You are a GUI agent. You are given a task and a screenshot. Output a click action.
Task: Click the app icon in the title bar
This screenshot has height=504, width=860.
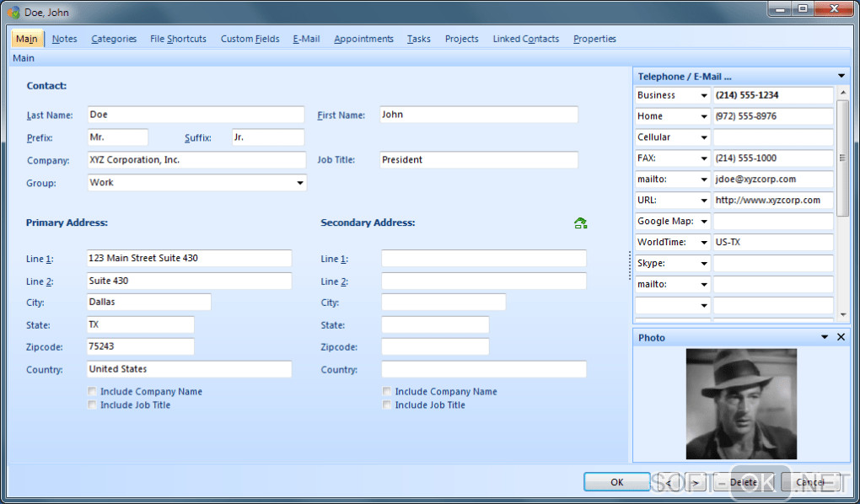[x=13, y=12]
